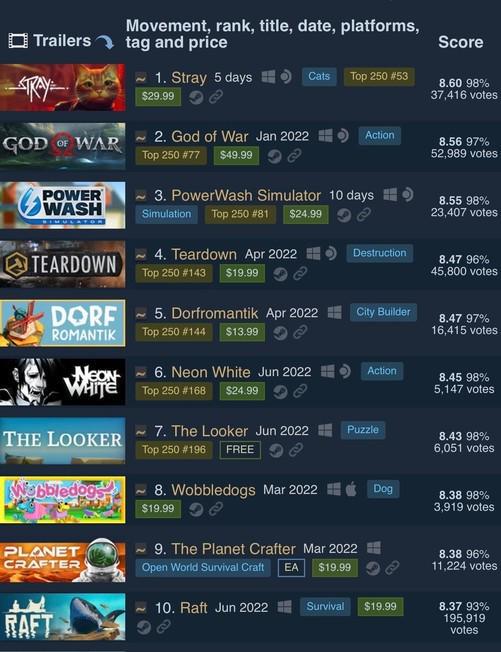
Task: Click link chain icon for Neon White
Action: [x=300, y=391]
